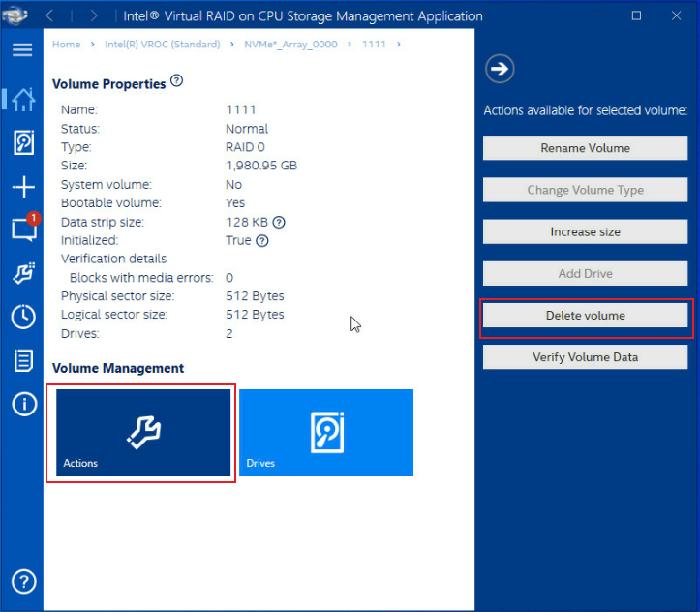This screenshot has width=700, height=612.
Task: Open the clock scheduler icon in sidebar
Action: [x=23, y=317]
